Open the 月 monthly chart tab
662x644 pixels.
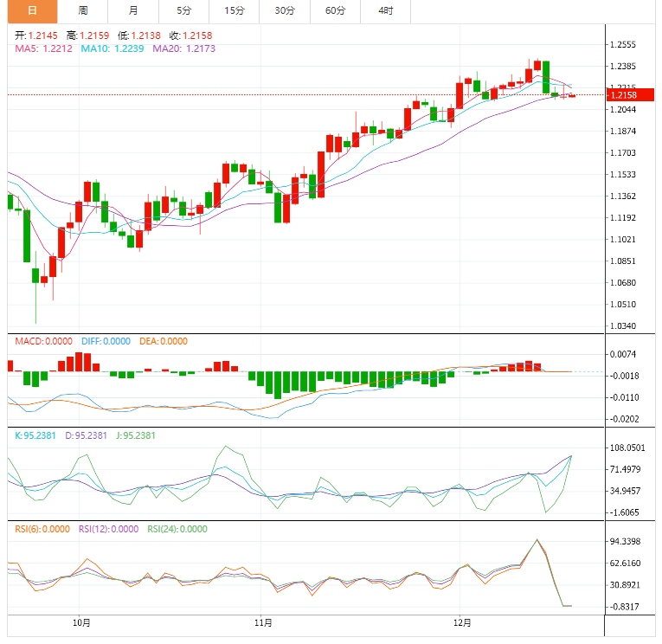click(x=132, y=10)
